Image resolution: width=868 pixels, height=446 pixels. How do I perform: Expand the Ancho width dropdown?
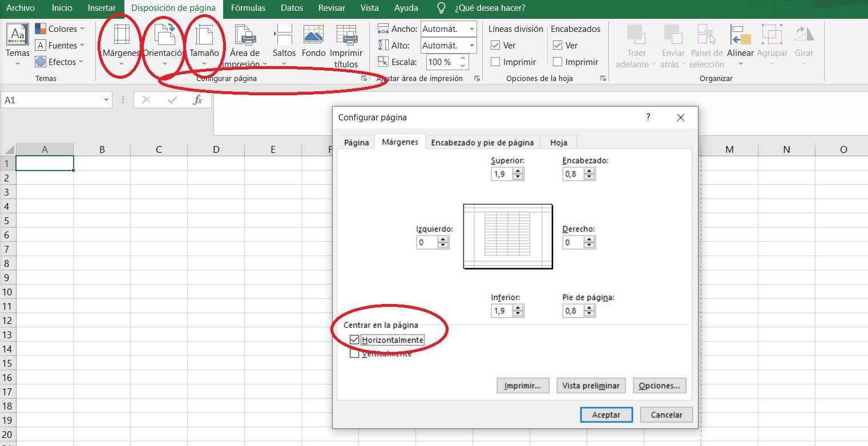click(x=472, y=29)
